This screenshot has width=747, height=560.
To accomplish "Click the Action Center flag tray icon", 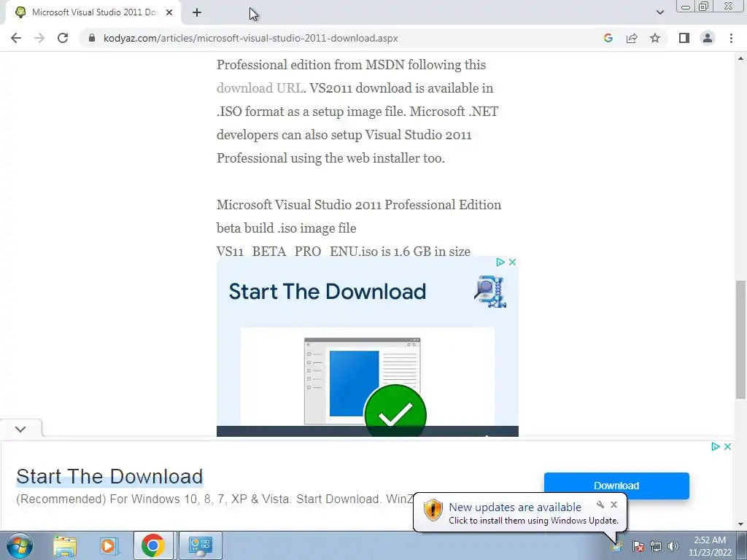I will [638, 546].
